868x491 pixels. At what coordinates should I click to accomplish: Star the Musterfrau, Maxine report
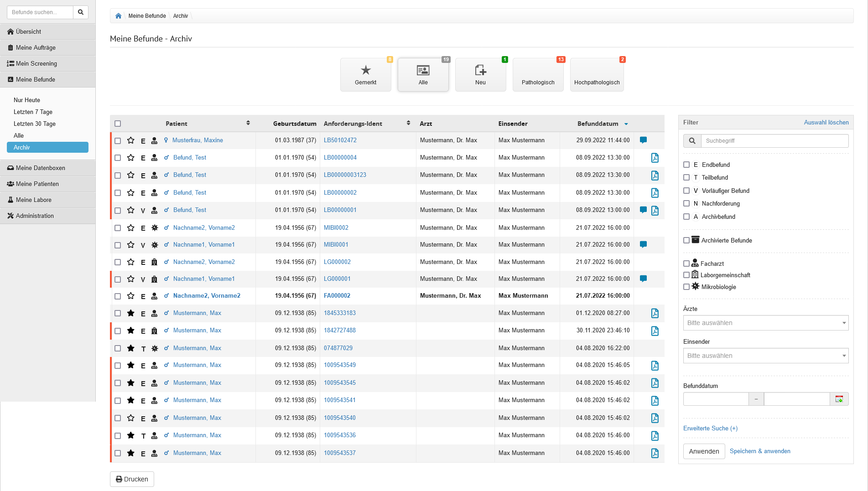tap(131, 140)
